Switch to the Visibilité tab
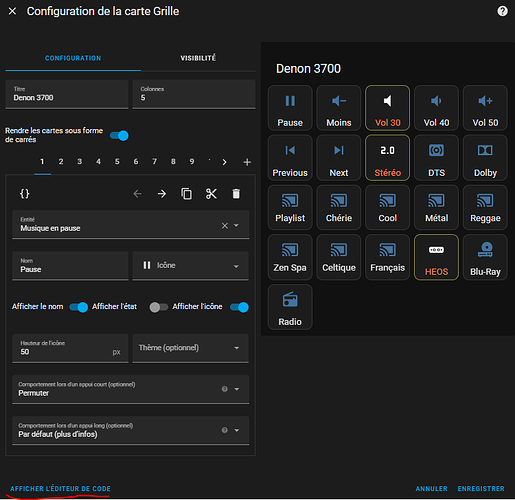Screen dimensions: 515x500 pyautogui.click(x=198, y=58)
